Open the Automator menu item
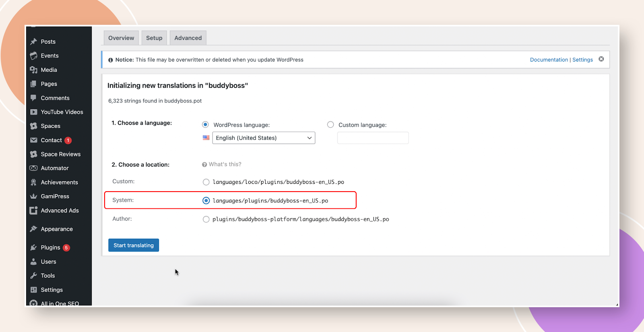The image size is (644, 332). (x=55, y=168)
